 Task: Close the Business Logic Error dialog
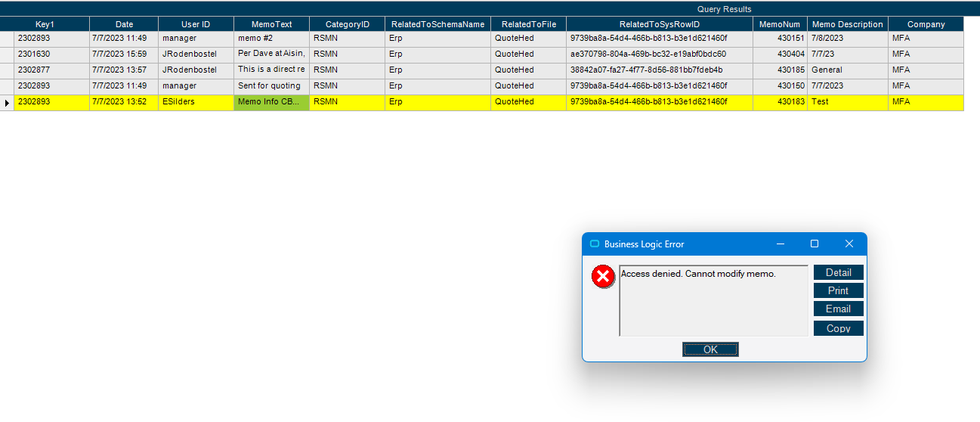849,244
